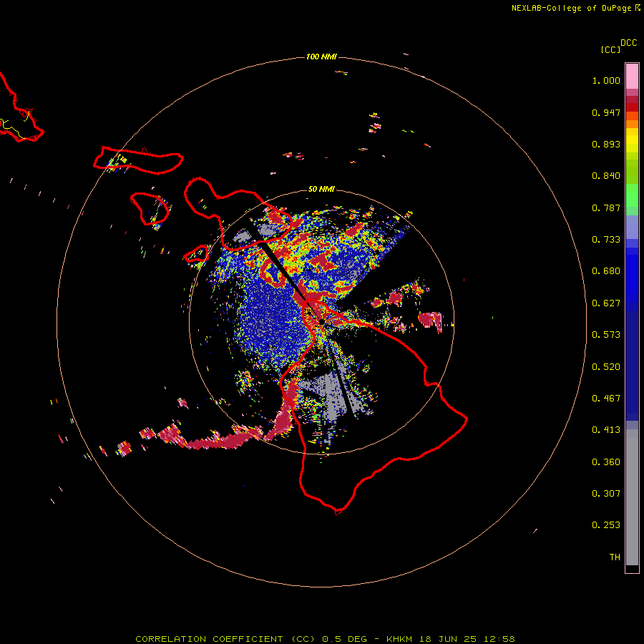Viewport: 644px width, 644px height.
Task: Click the 1.000 scale value
Action: 606,80
